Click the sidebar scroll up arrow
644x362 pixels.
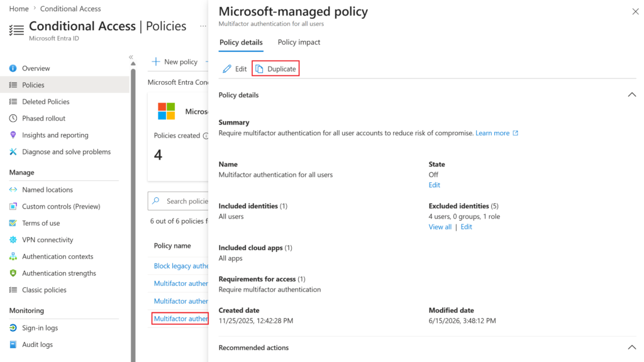pyautogui.click(x=133, y=63)
